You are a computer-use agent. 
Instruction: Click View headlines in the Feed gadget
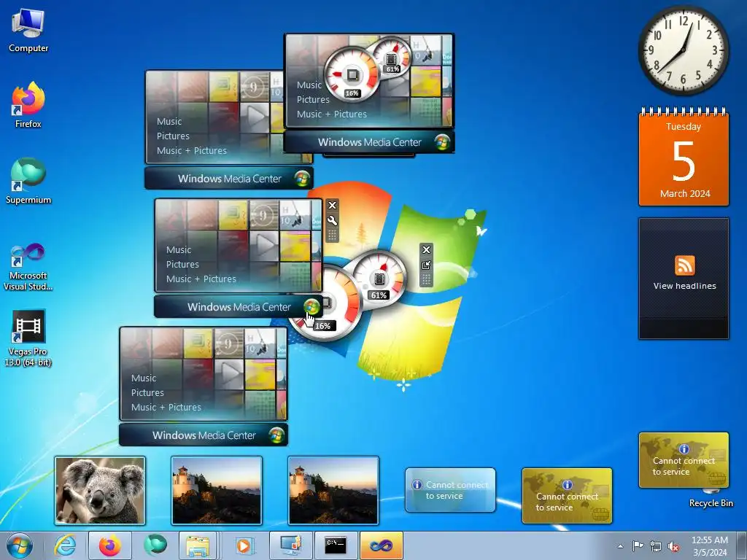(684, 286)
